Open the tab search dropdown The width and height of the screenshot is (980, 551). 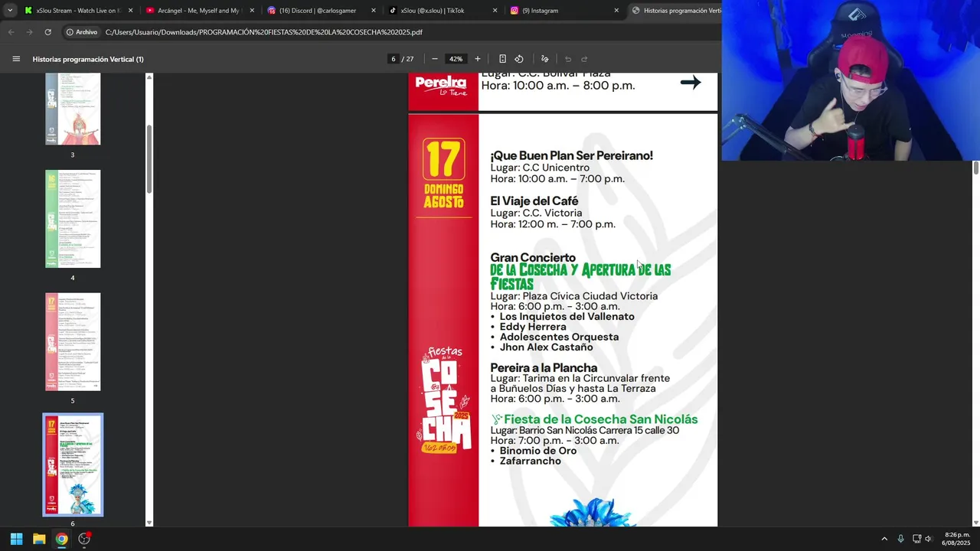[10, 11]
